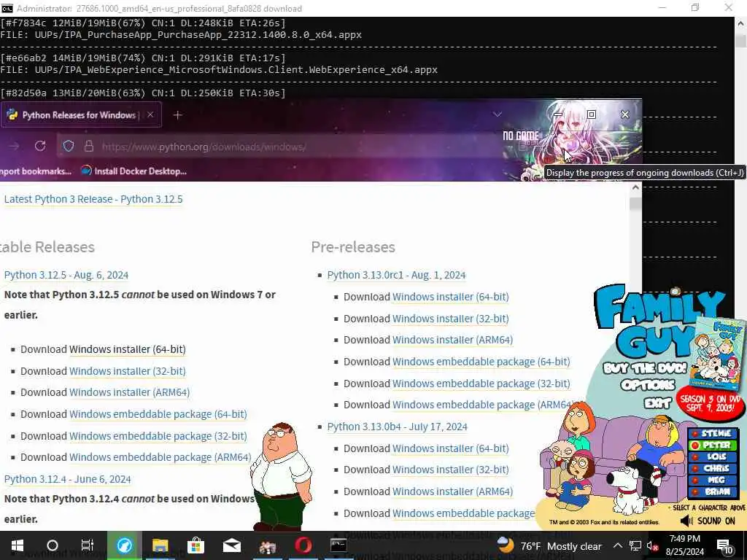This screenshot has height=560, width=747.
Task: Select the Python Releases for Windows tab
Action: (81, 114)
